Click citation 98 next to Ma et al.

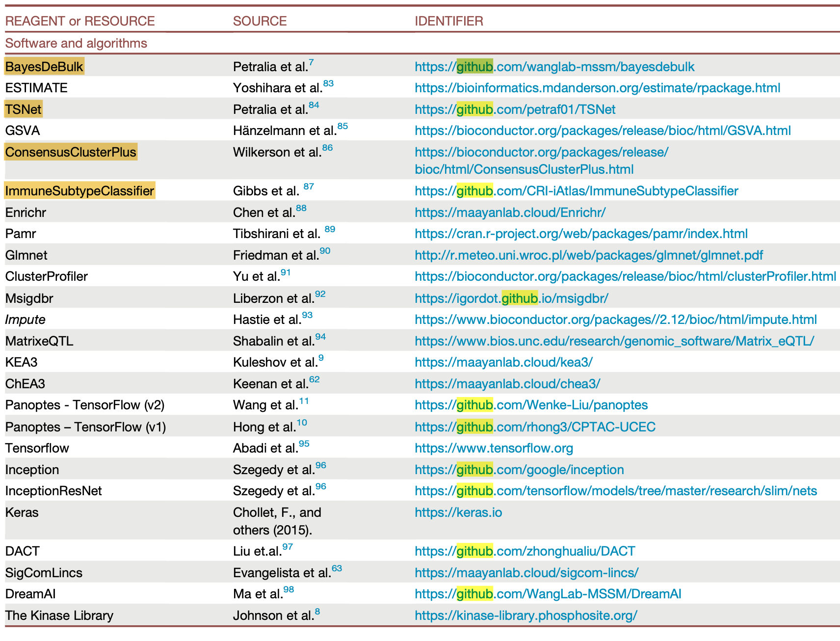pyautogui.click(x=289, y=589)
